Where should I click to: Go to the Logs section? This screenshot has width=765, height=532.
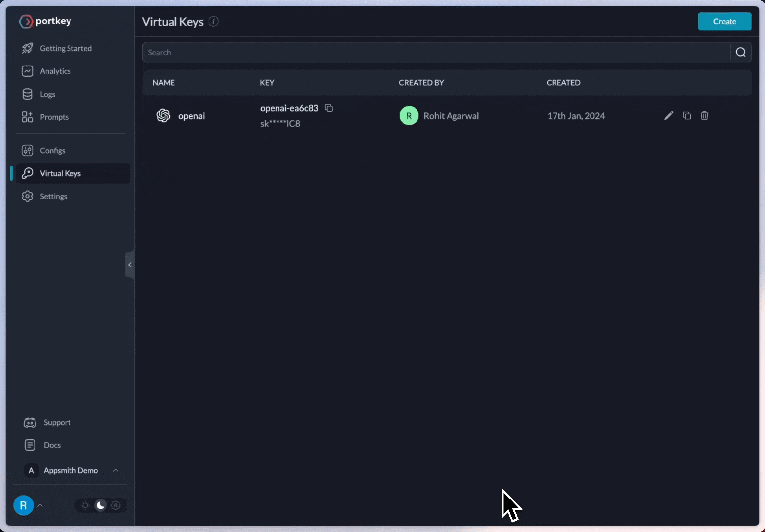point(47,94)
